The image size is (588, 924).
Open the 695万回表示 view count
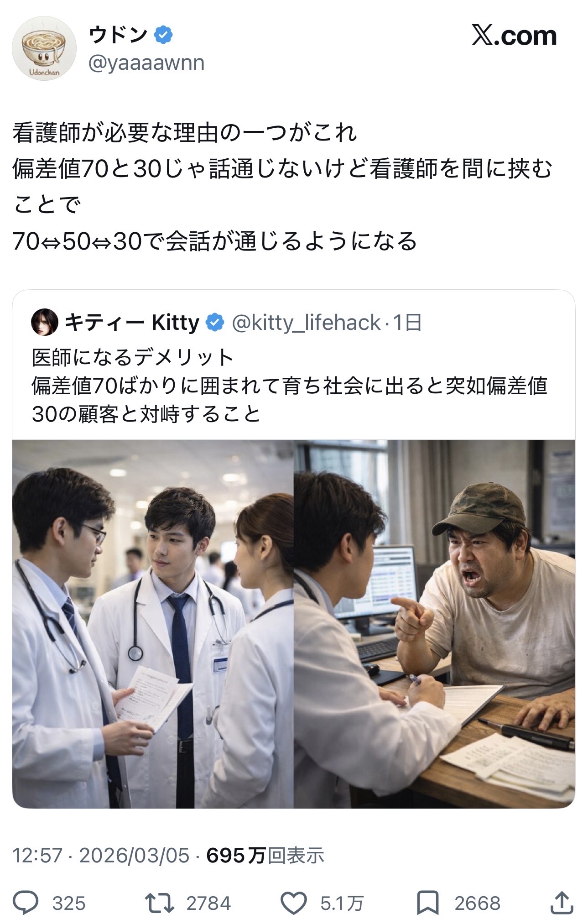point(265,856)
